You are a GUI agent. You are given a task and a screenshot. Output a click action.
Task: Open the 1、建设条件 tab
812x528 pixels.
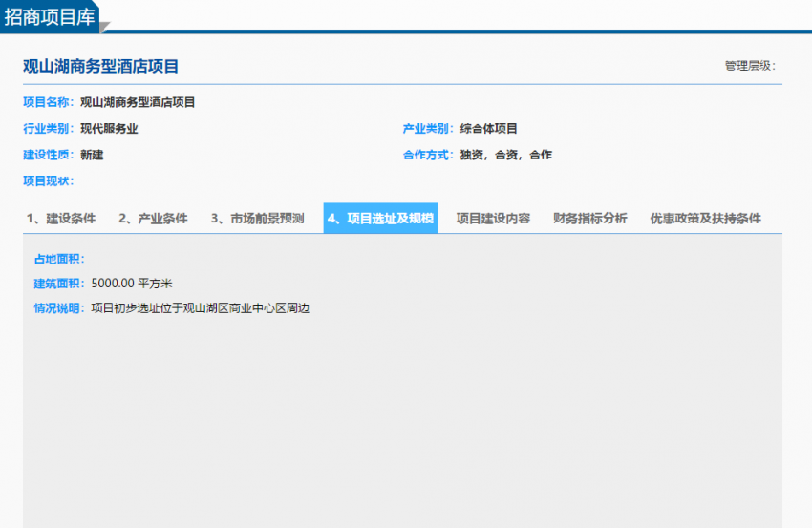coord(61,219)
